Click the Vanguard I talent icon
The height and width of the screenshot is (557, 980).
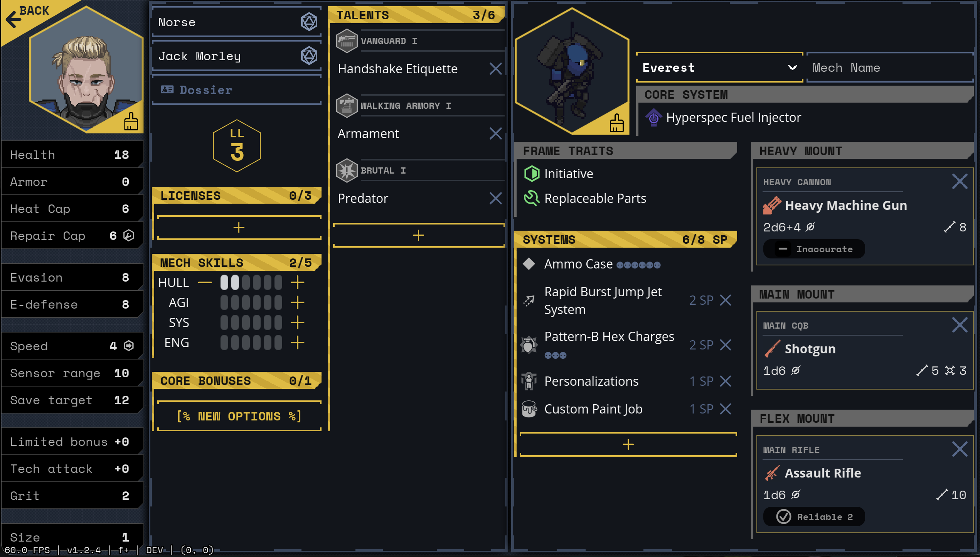pos(347,41)
